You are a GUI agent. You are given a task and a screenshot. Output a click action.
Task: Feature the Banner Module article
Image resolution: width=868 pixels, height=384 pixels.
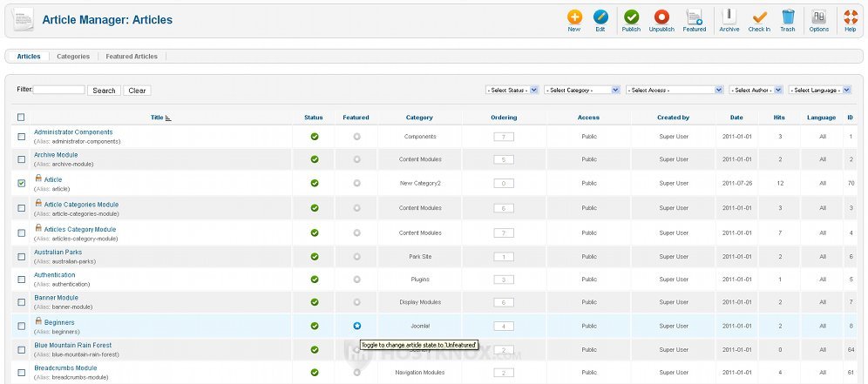pyautogui.click(x=357, y=302)
